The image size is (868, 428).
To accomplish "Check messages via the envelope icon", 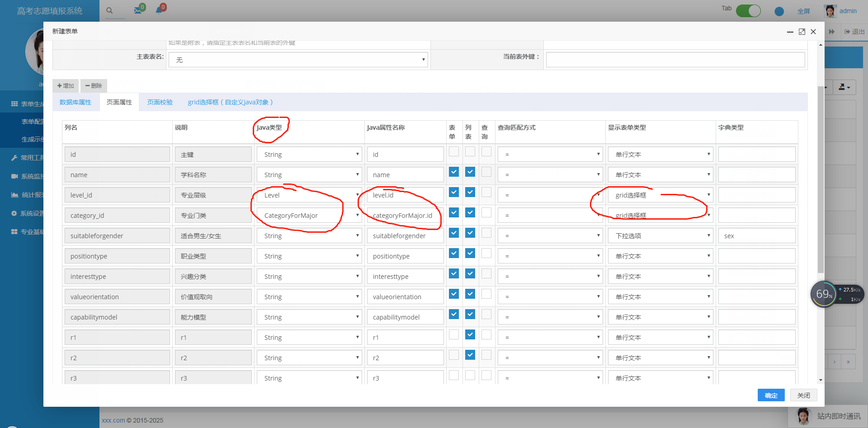I will click(x=137, y=10).
